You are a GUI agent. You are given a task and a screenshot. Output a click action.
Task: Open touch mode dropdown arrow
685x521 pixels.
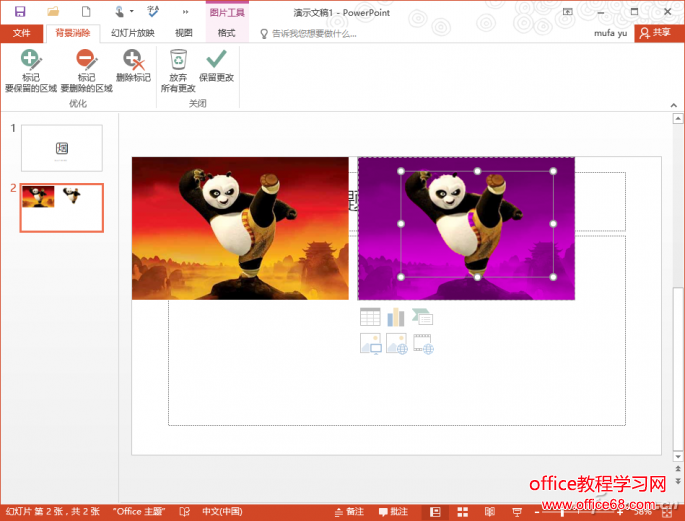131,12
